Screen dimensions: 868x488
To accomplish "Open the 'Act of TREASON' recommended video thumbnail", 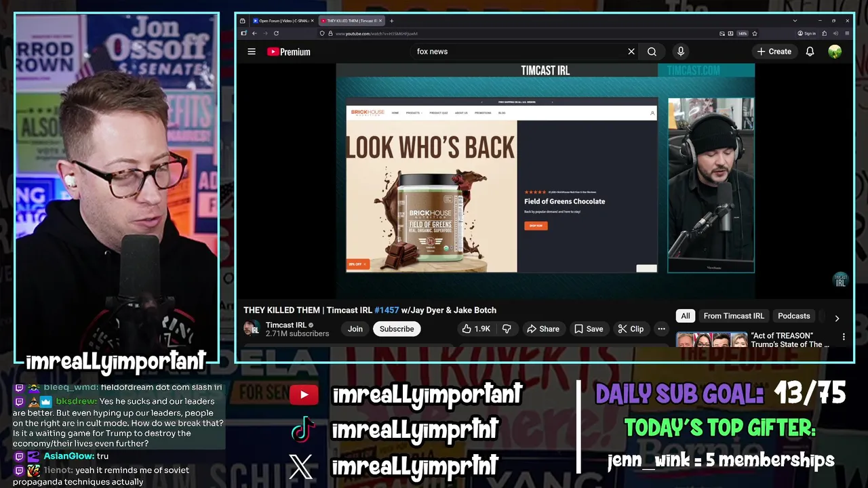I will 711,339.
